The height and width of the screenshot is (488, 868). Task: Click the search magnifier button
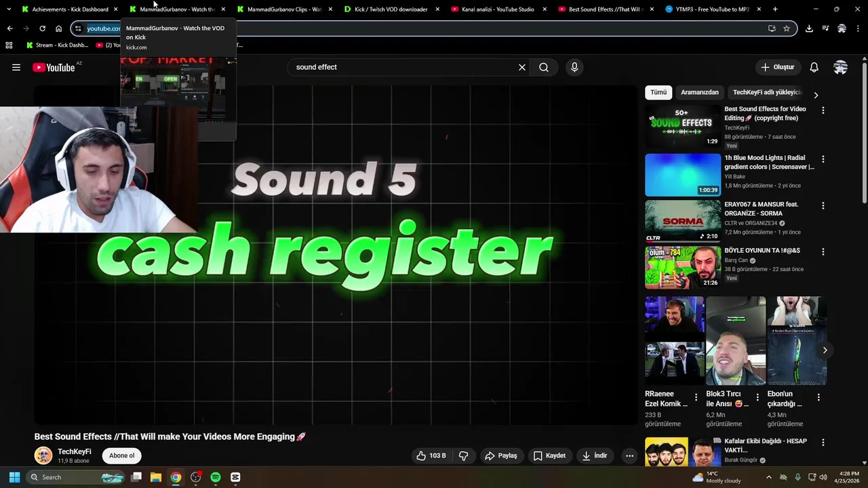point(544,67)
